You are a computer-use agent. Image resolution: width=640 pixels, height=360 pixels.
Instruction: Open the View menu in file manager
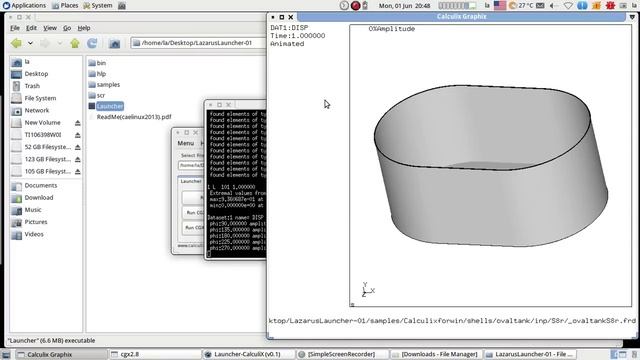50,28
